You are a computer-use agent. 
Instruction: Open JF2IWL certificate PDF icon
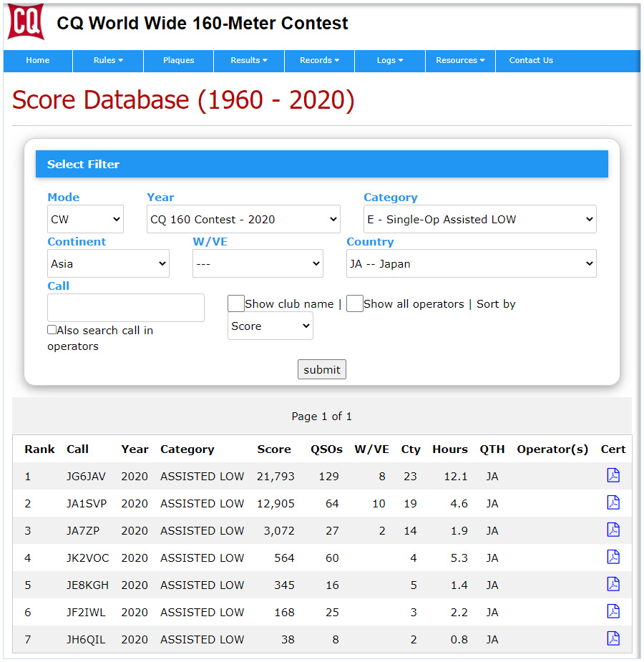(x=613, y=612)
